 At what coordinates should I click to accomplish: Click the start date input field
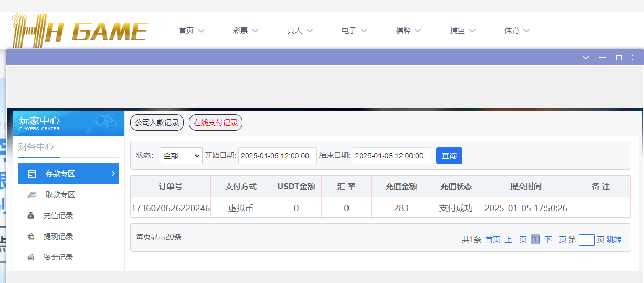[x=278, y=156]
